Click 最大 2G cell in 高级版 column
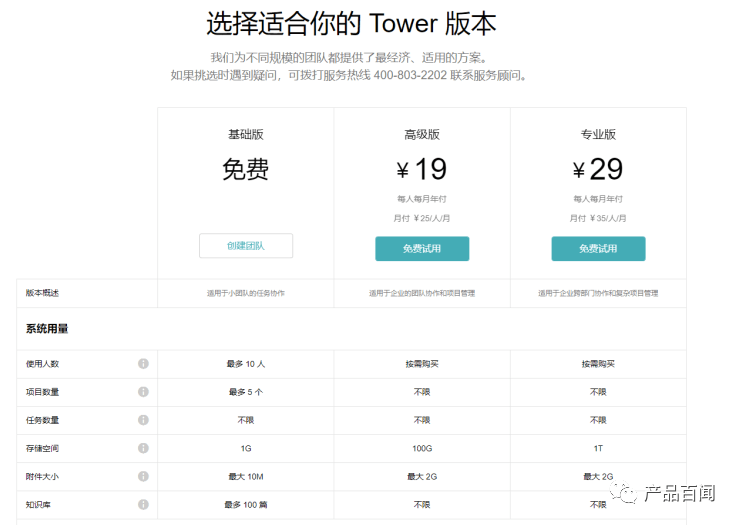739x525 pixels. pyautogui.click(x=422, y=476)
